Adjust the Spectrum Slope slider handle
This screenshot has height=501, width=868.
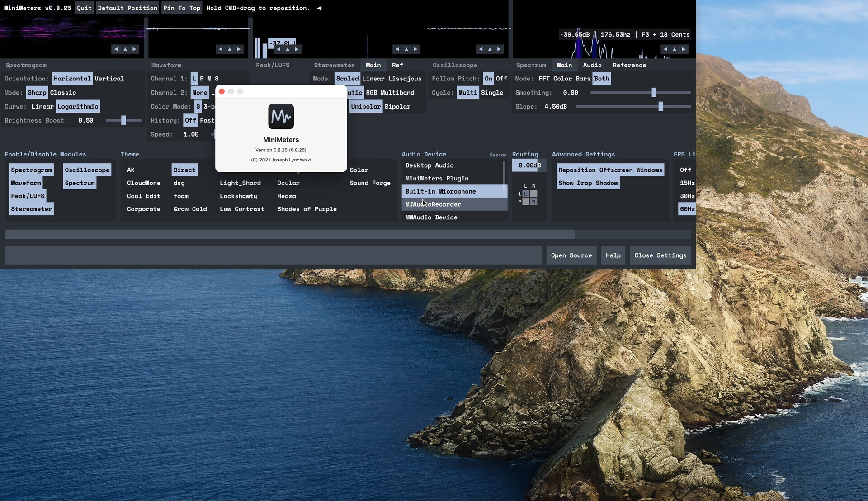(660, 107)
